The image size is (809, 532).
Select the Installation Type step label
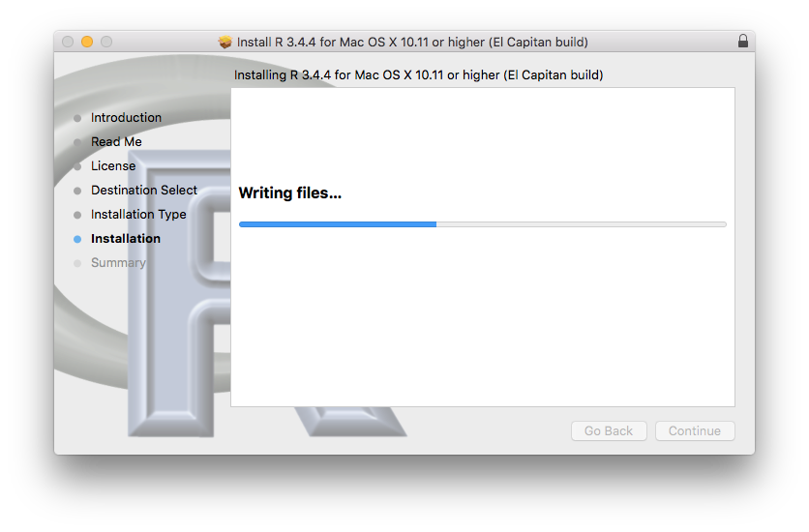click(138, 215)
